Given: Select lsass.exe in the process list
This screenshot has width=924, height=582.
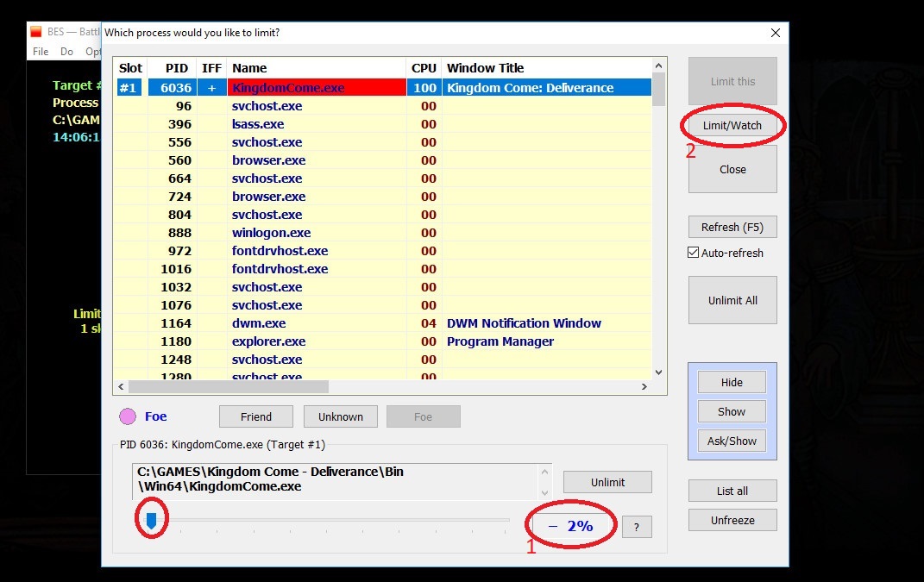Looking at the screenshot, I should pos(383,123).
